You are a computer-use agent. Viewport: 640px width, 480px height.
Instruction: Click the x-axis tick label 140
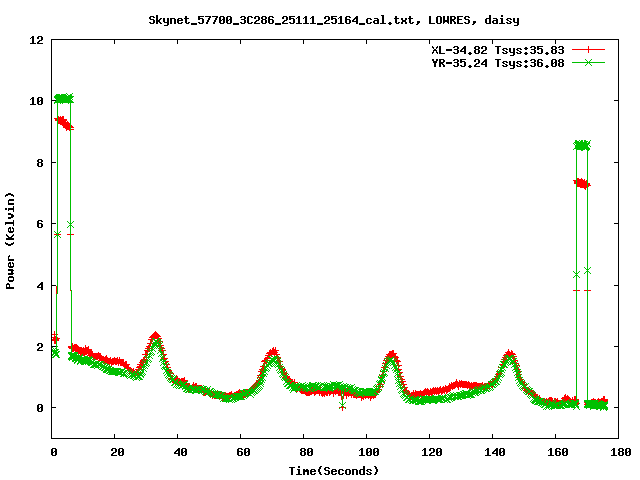tap(495, 452)
